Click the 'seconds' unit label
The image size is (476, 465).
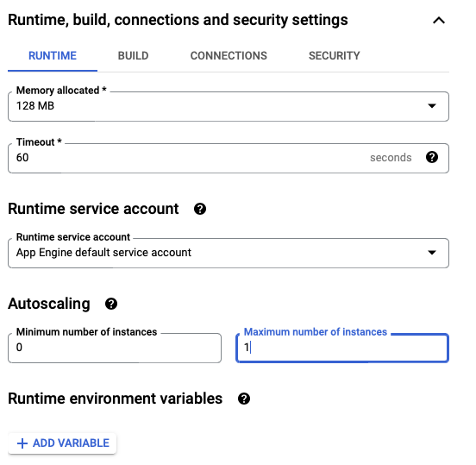[391, 158]
